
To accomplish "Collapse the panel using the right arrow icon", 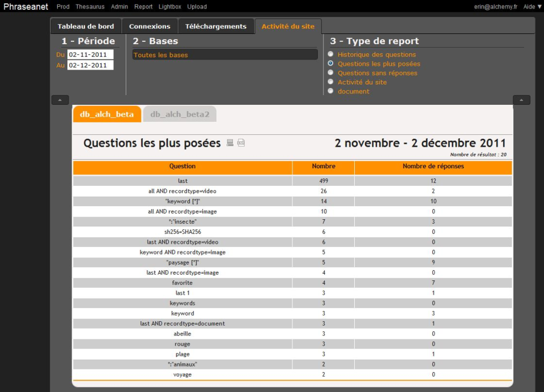I will 521,100.
